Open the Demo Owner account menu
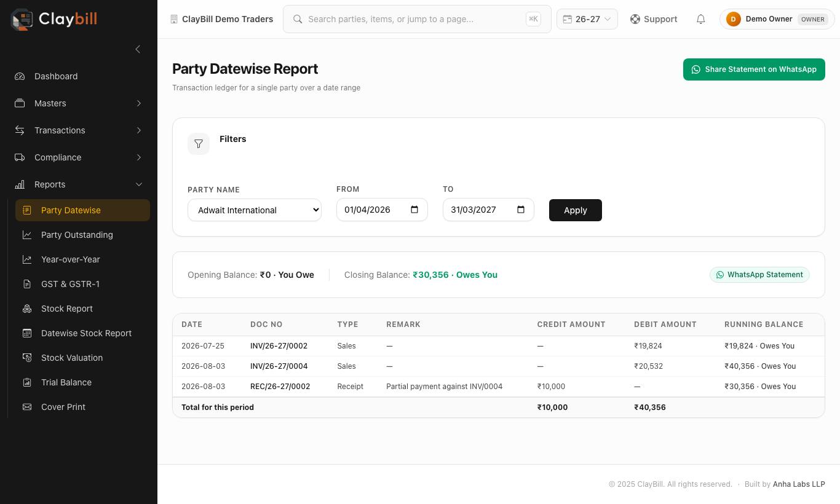840x504 pixels. [777, 19]
